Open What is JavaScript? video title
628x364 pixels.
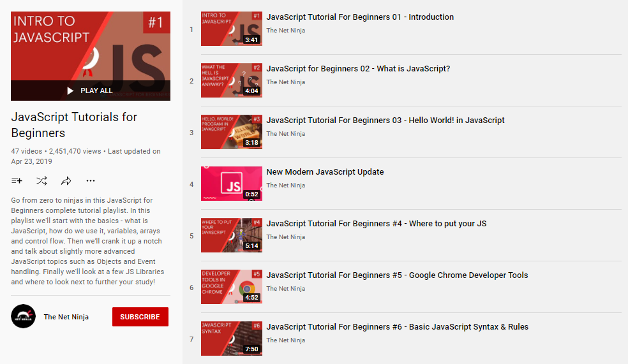tap(358, 68)
